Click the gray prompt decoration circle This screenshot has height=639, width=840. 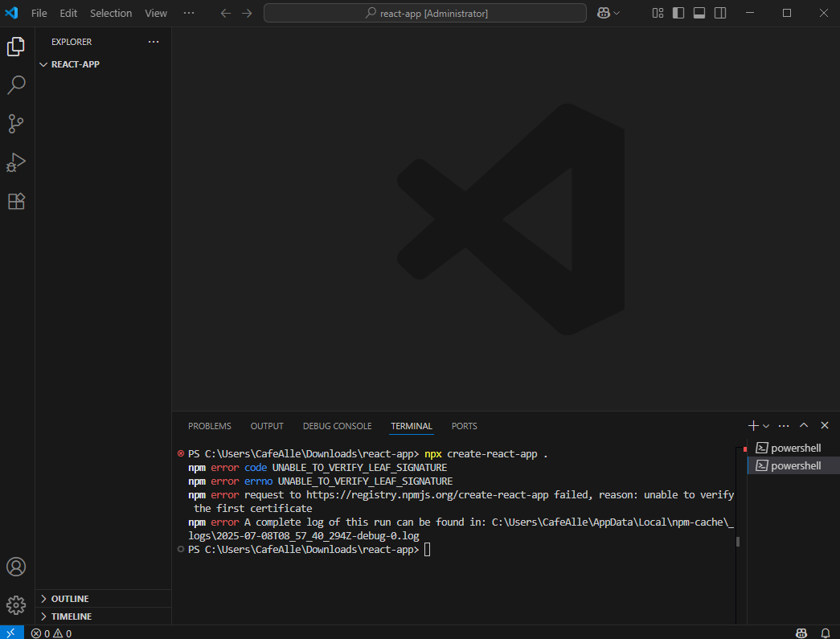[181, 549]
